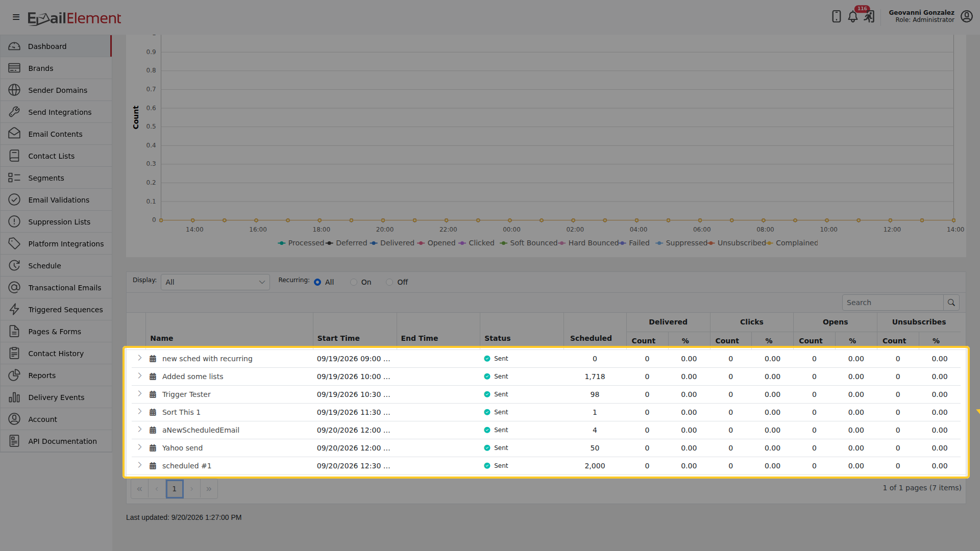Click the Contact Lists book icon
This screenshot has height=551, width=980.
pos(14,156)
